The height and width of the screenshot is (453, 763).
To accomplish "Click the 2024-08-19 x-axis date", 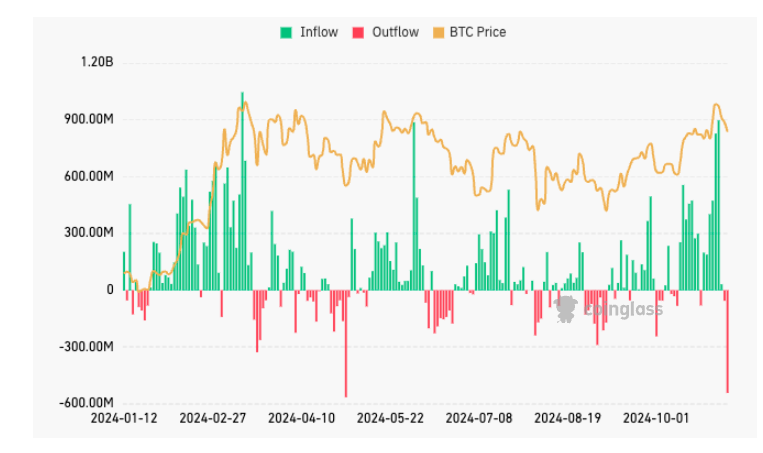I will point(568,417).
